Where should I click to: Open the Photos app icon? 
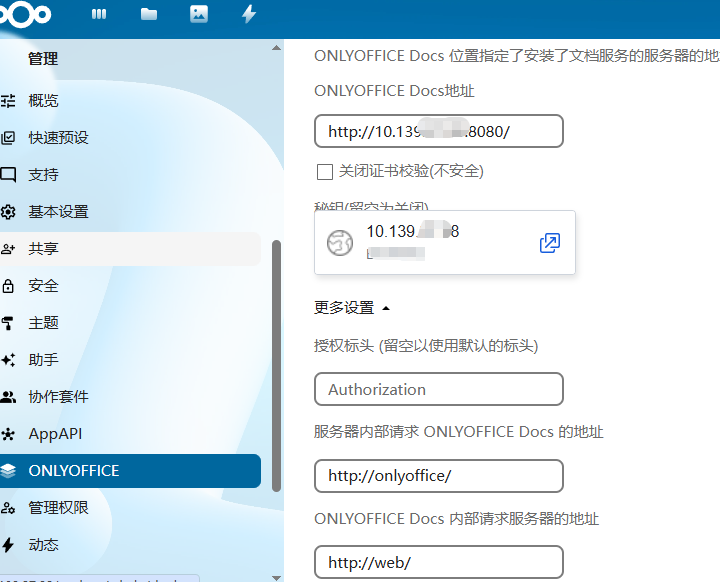coord(199,15)
